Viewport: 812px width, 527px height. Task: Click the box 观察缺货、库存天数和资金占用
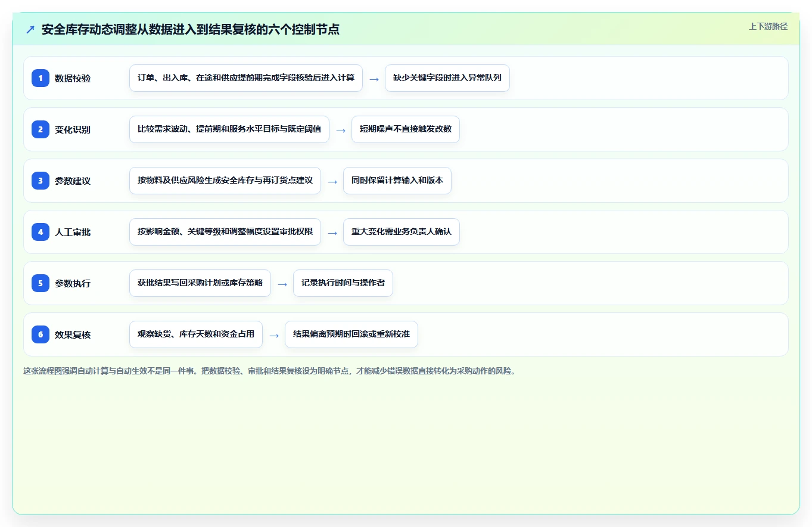(x=196, y=334)
